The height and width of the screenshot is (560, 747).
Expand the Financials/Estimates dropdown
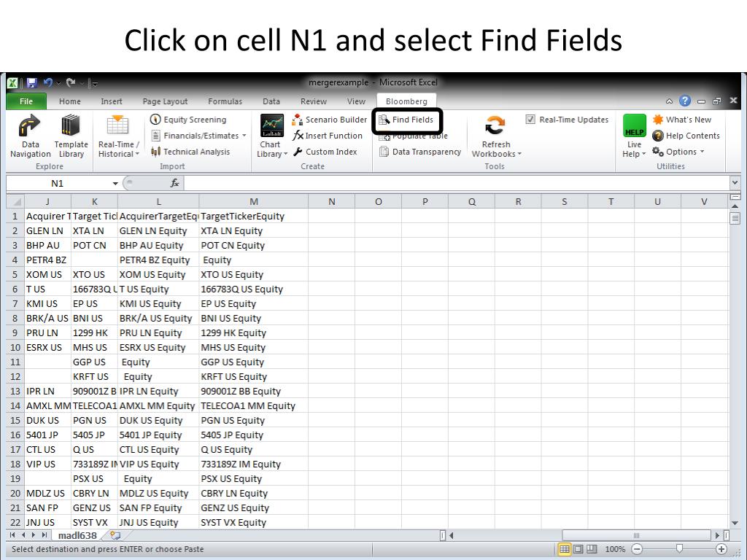pos(244,136)
